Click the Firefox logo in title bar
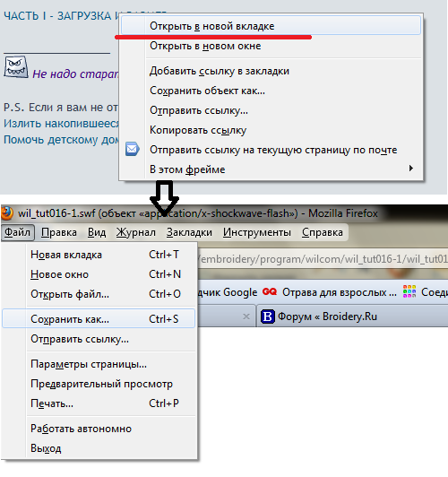Screen dimensions: 448x477 tap(6, 213)
